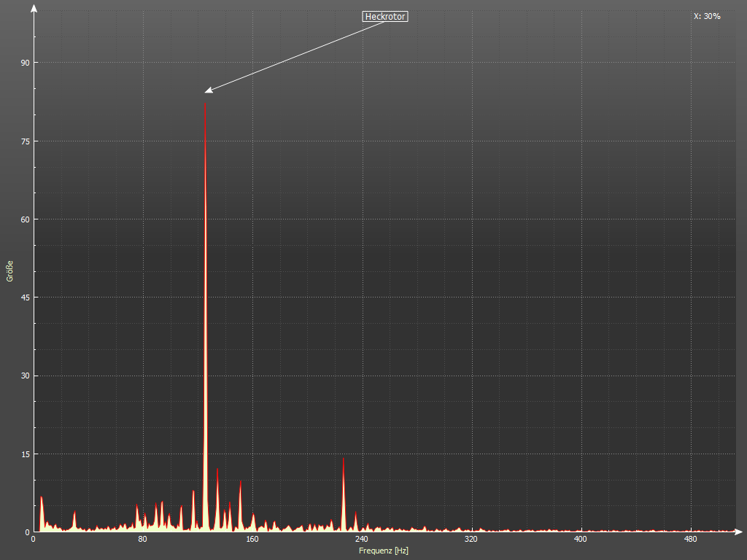Click the tip of the tallest spectrum peak

coord(205,105)
